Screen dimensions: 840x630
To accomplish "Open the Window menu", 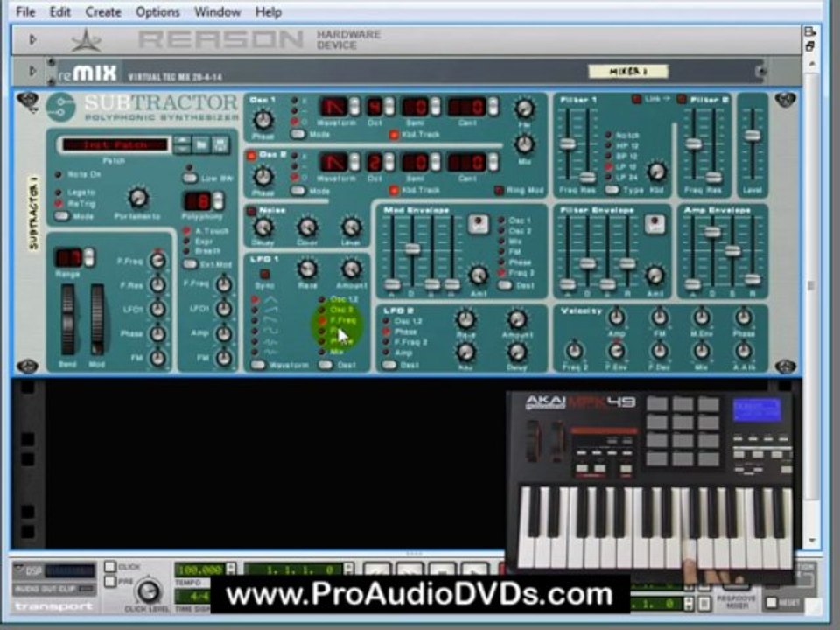I will [217, 11].
